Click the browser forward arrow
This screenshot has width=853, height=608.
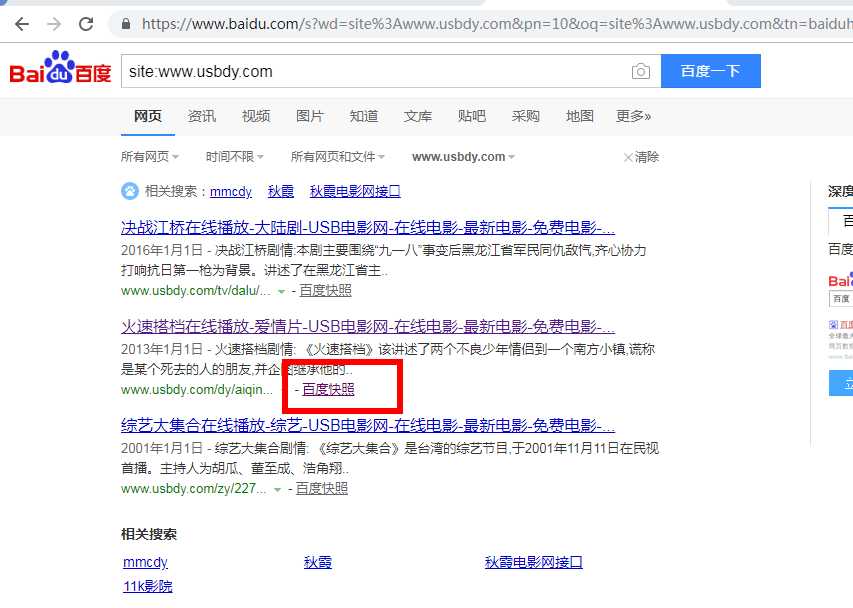pos(54,24)
